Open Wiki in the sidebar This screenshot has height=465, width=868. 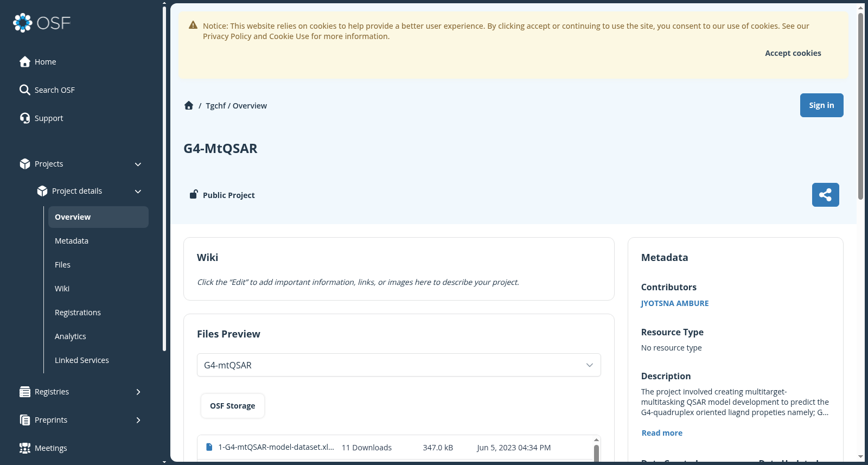tap(62, 289)
